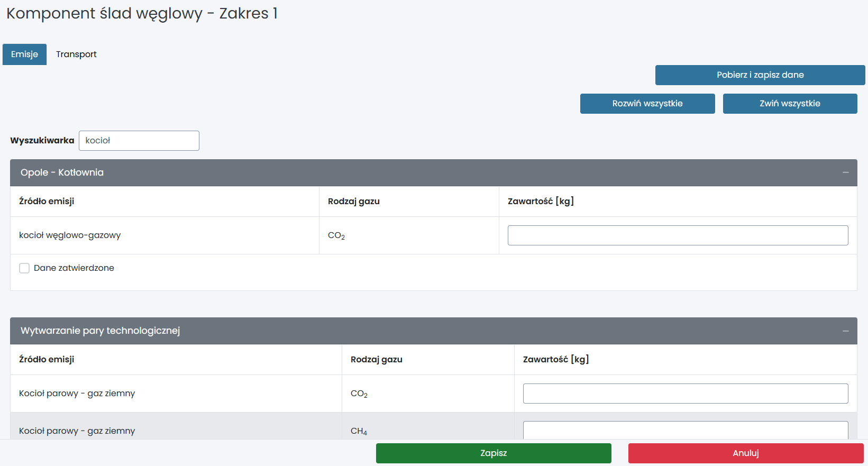This screenshot has width=868, height=466.
Task: Save the form with green Zapisz button
Action: [x=493, y=453]
